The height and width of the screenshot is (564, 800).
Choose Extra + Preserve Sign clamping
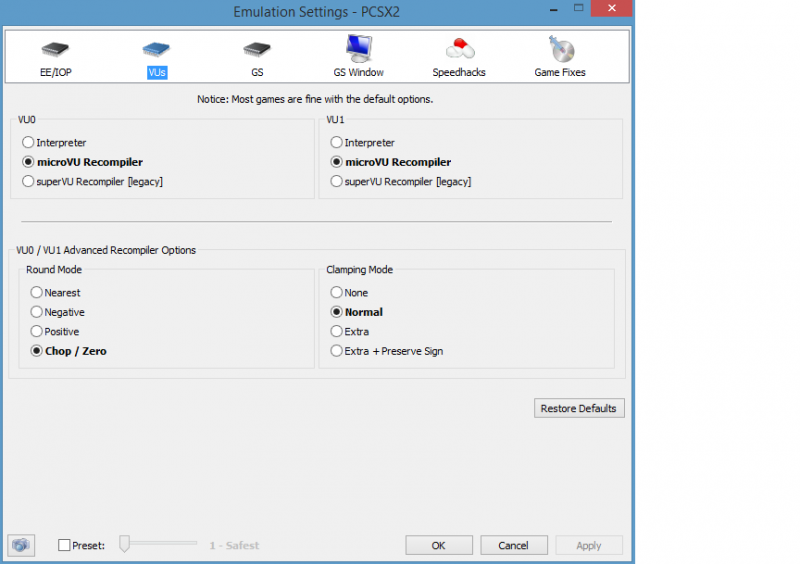pos(337,351)
